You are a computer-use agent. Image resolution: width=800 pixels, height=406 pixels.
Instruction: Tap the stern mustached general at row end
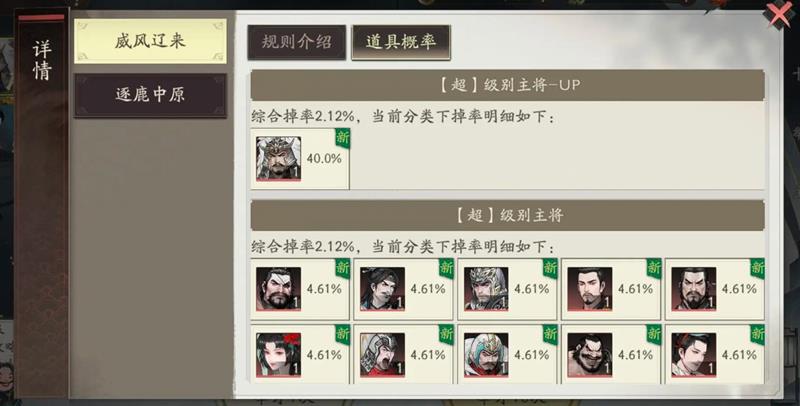click(x=694, y=289)
